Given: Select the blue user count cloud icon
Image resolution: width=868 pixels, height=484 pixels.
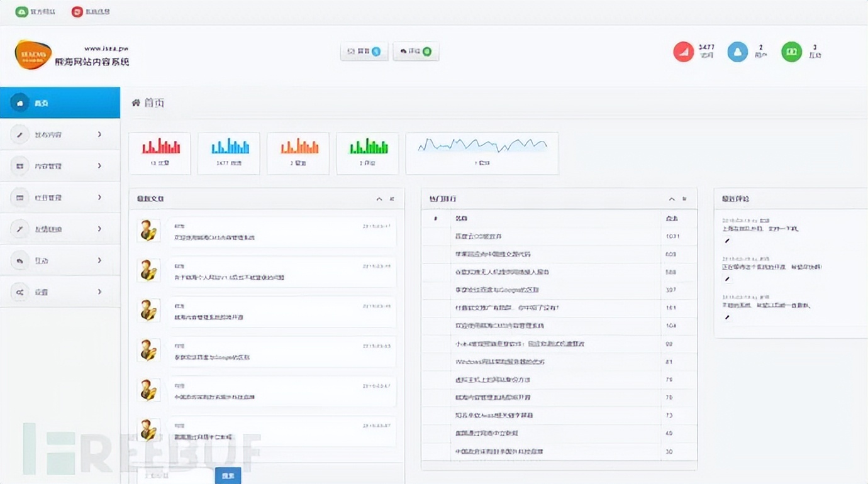Looking at the screenshot, I should pyautogui.click(x=737, y=52).
